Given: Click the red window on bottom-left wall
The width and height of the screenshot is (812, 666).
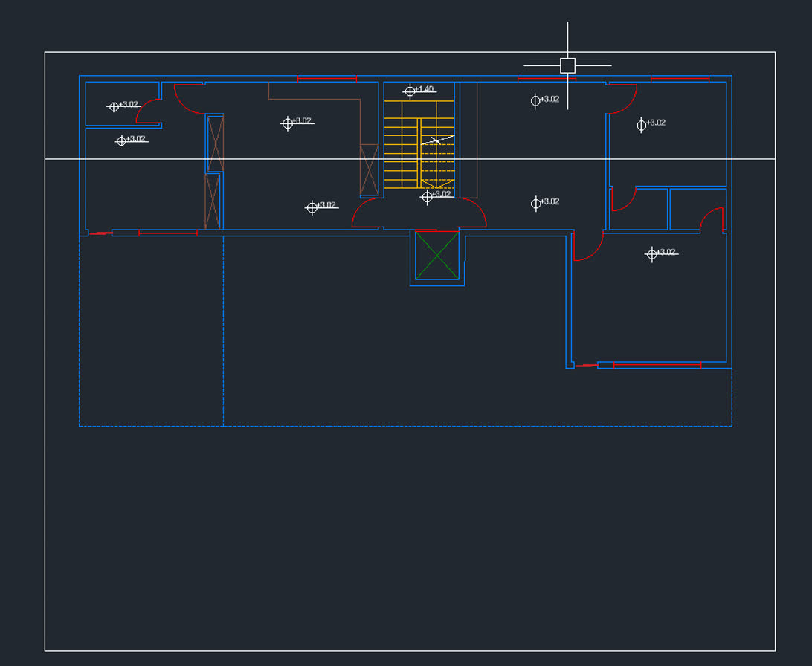Looking at the screenshot, I should click(167, 233).
